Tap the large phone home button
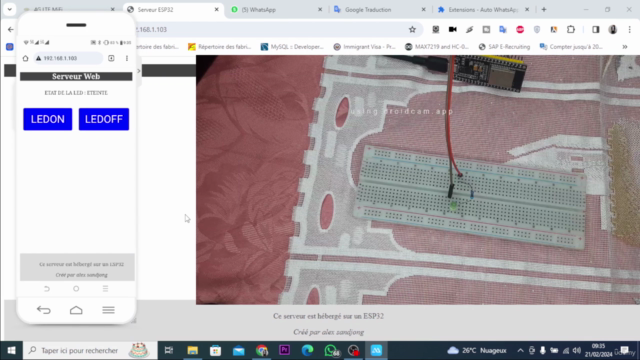640x360 pixels. (x=76, y=310)
